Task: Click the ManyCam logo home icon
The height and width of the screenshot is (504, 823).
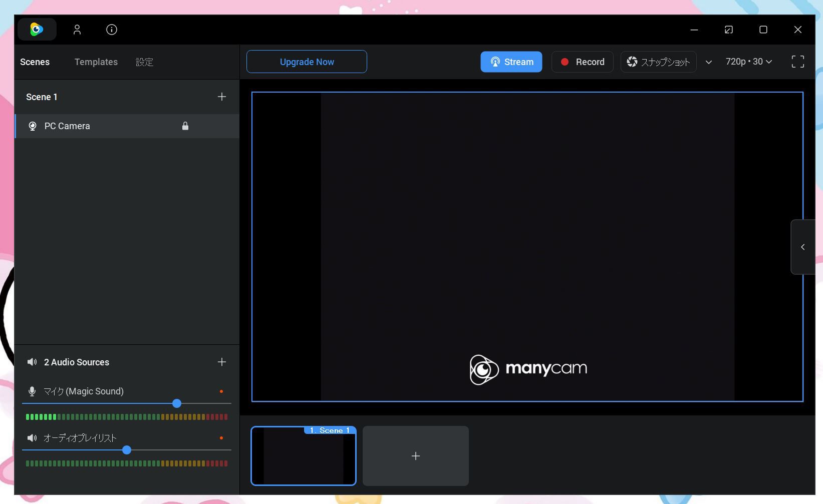Action: 37,30
